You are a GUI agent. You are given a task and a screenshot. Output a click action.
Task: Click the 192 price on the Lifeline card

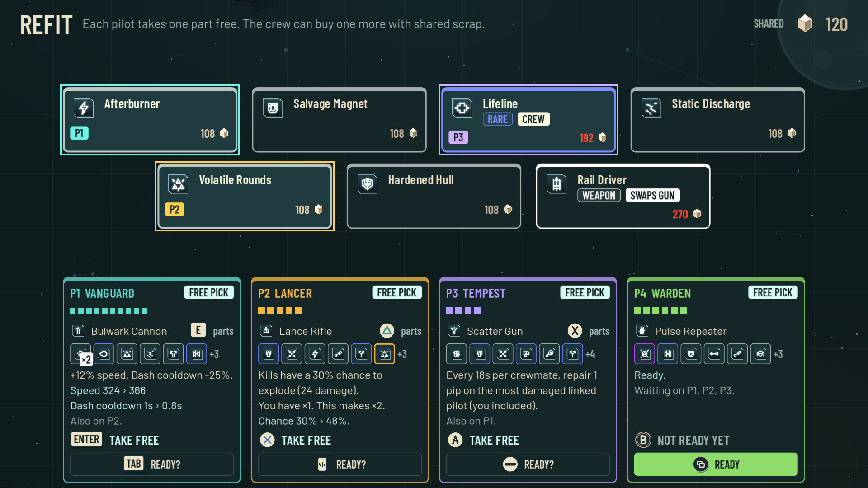coord(586,138)
